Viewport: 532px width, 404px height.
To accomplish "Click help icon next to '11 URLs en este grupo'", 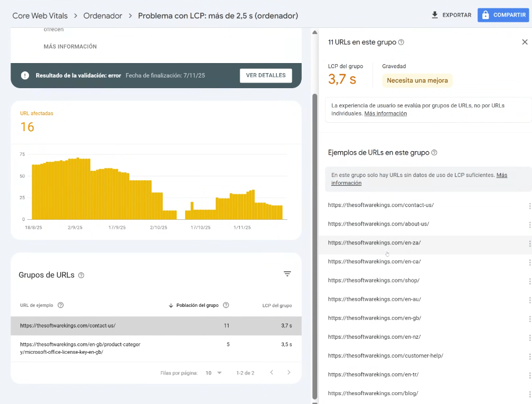I will pyautogui.click(x=402, y=42).
